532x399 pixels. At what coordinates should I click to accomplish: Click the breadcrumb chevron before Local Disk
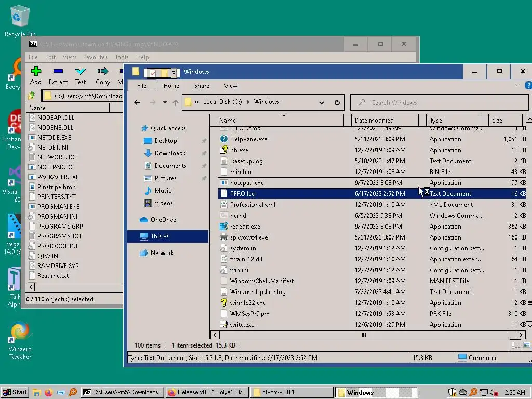pyautogui.click(x=197, y=102)
